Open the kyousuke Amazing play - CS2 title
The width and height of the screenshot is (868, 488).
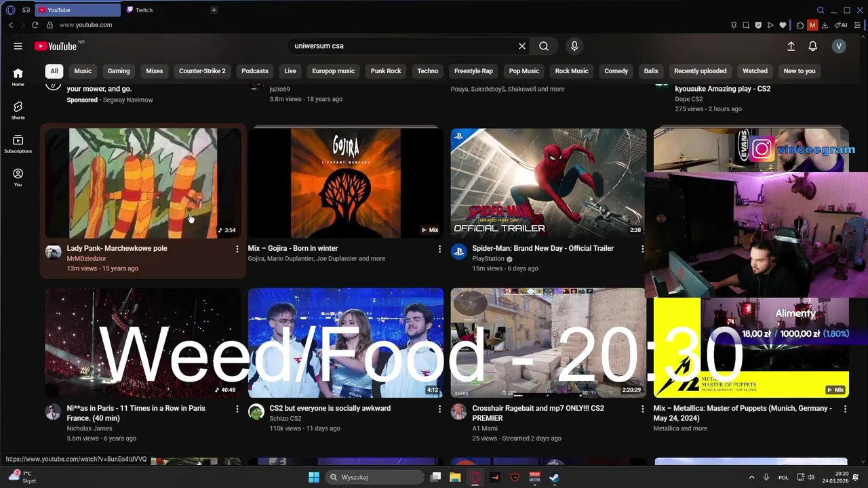(x=723, y=89)
